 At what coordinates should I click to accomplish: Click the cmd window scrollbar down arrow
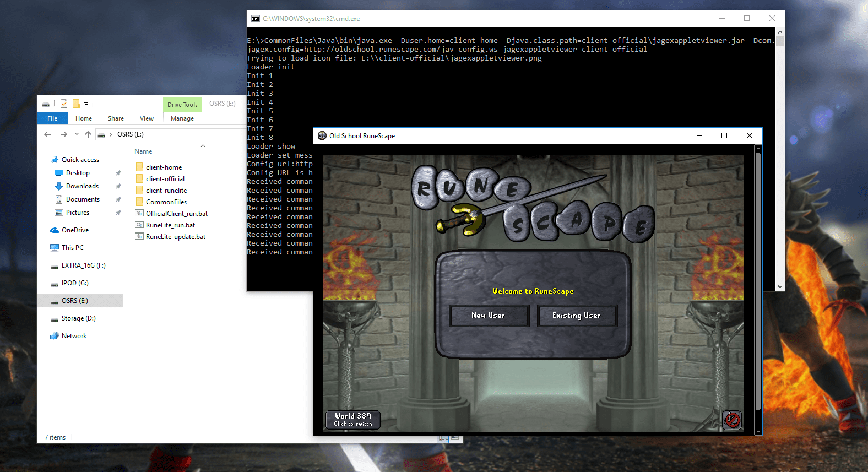pyautogui.click(x=780, y=287)
